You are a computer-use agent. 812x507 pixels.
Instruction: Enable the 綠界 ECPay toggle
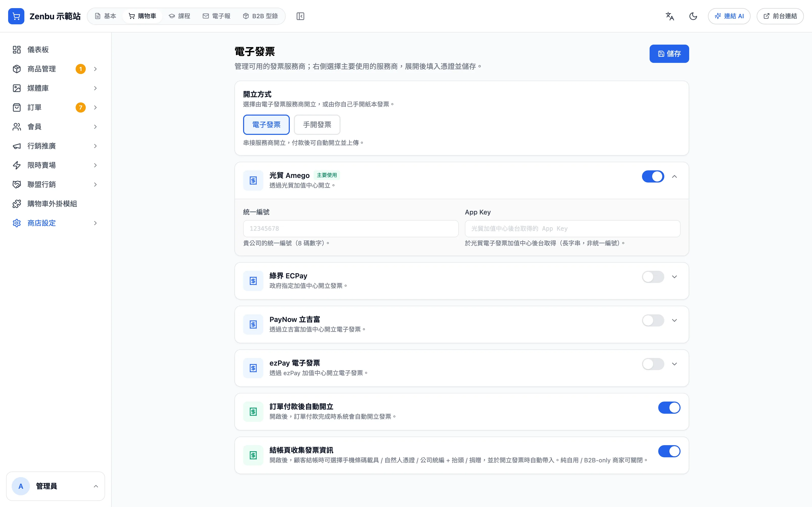tap(653, 277)
